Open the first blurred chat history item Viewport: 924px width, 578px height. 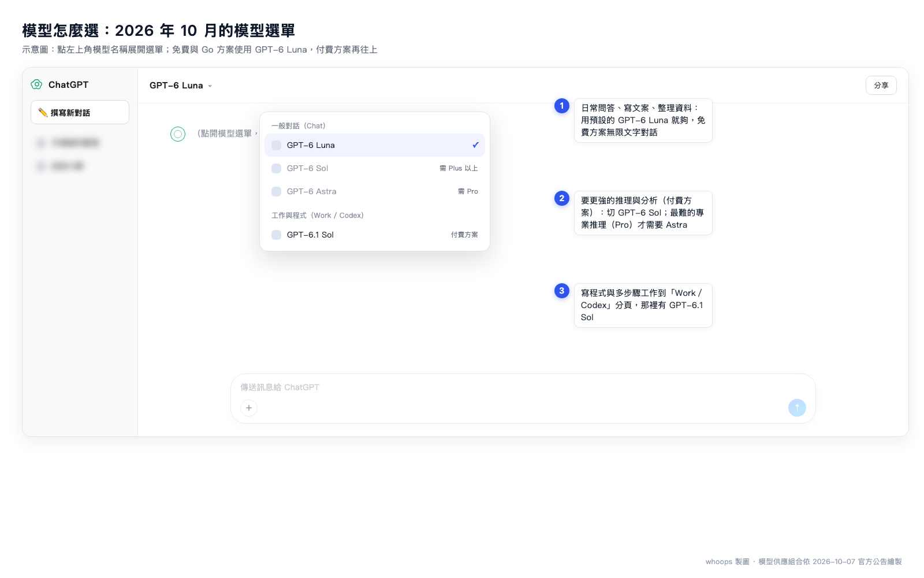(x=68, y=143)
